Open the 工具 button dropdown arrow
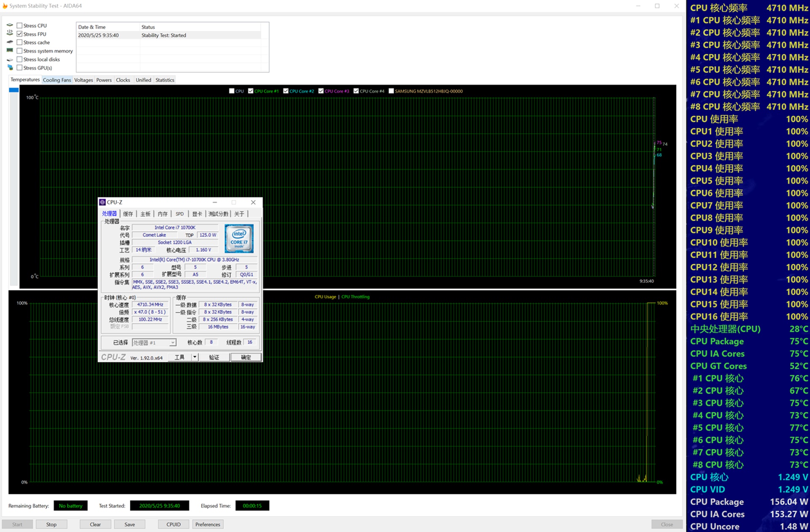Image resolution: width=810 pixels, height=532 pixels. pos(194,357)
